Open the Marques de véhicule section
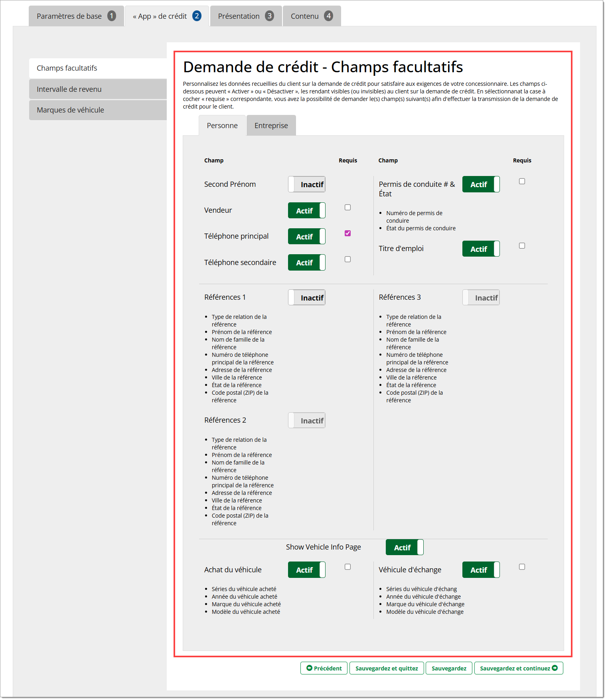606x700 pixels. coord(98,110)
